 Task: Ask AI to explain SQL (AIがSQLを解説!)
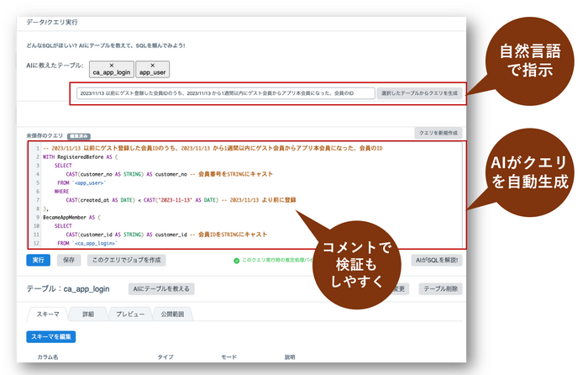pos(437,260)
